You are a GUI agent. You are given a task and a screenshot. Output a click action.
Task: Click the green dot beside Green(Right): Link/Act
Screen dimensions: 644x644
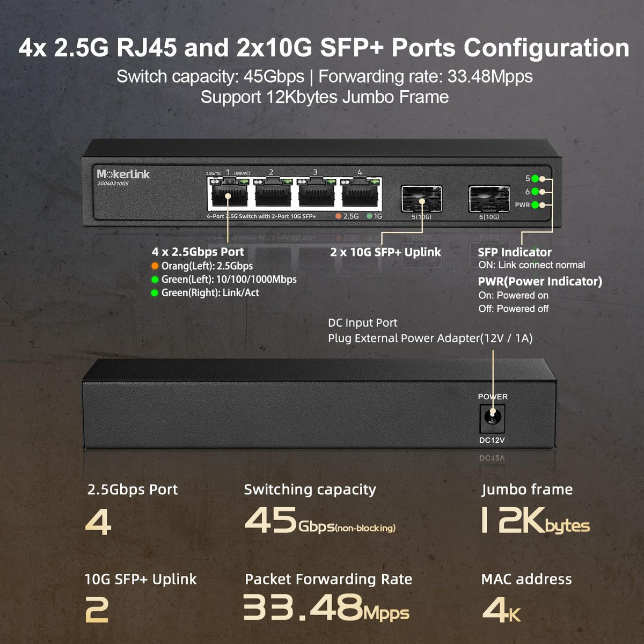coord(155,293)
